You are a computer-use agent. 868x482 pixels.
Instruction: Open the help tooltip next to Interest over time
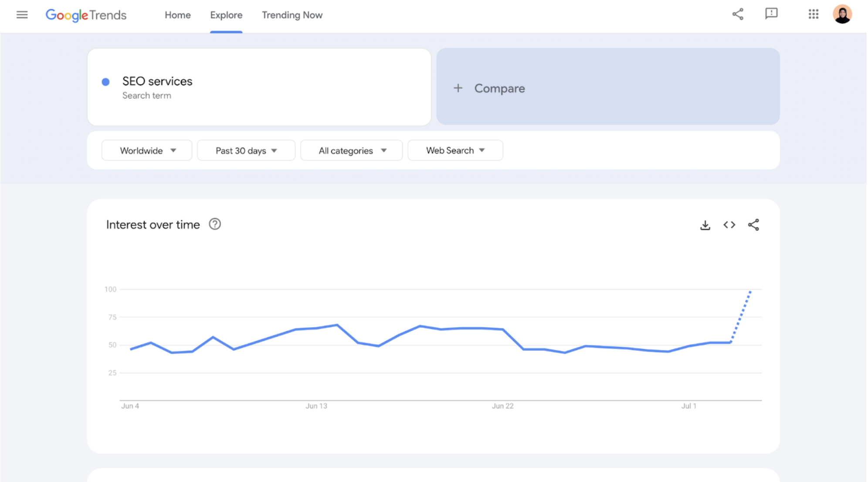click(x=214, y=224)
